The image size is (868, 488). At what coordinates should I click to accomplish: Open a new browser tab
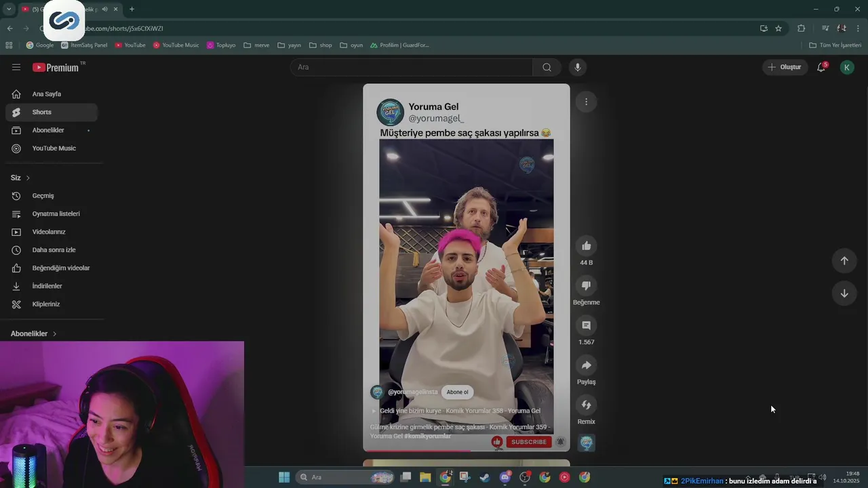click(x=132, y=9)
